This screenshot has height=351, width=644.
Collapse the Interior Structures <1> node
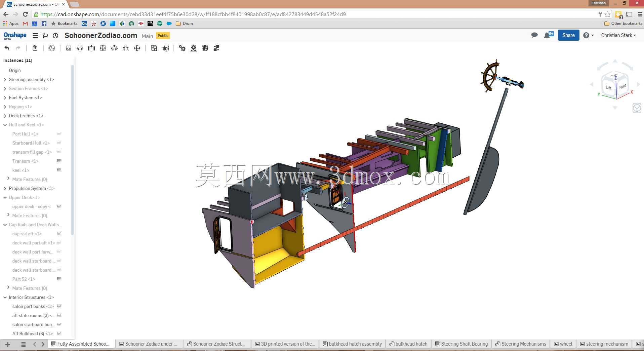coord(5,298)
